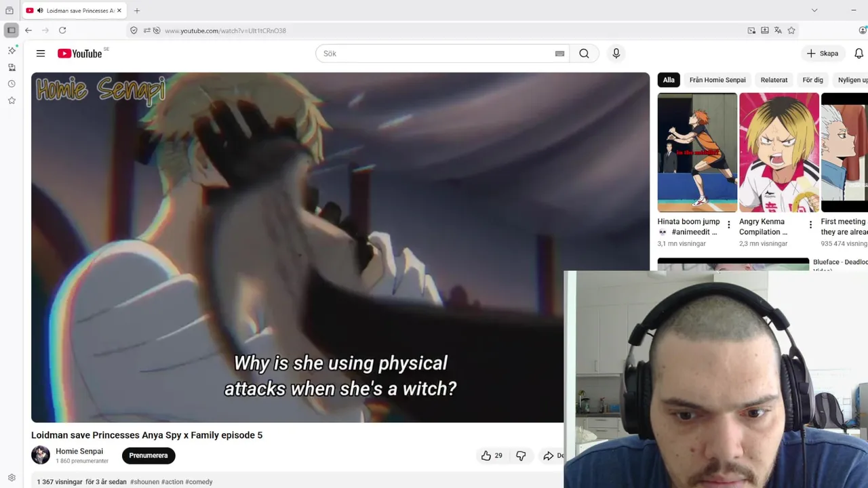Like the video with the thumbs-up icon
The image size is (868, 488).
(486, 455)
